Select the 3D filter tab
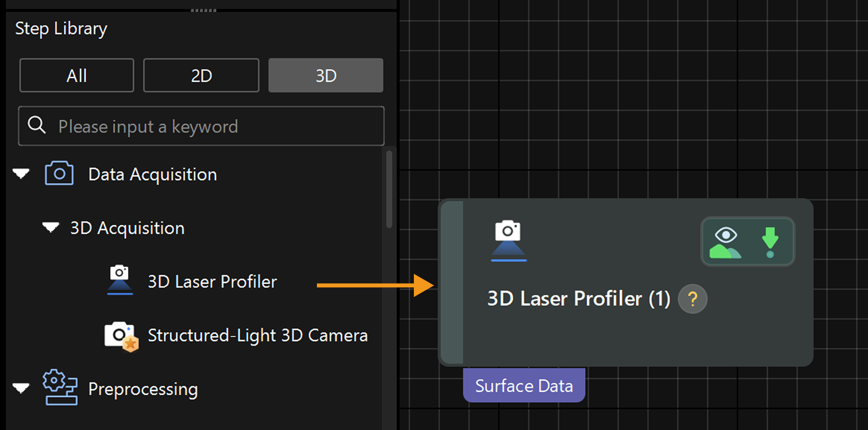The width and height of the screenshot is (868, 430). [325, 75]
